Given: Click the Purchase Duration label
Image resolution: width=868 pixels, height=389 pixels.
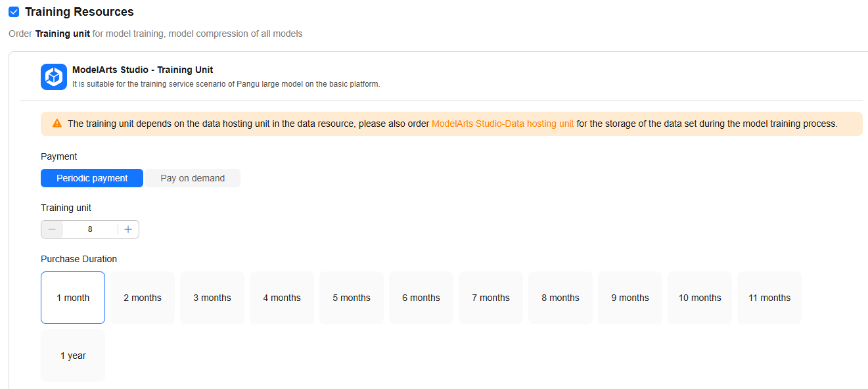Looking at the screenshot, I should tap(79, 259).
